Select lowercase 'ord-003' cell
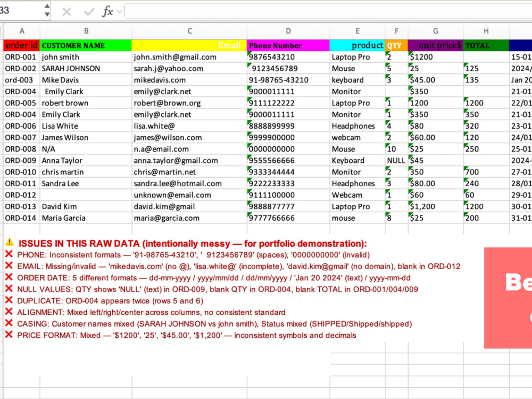 (22, 80)
